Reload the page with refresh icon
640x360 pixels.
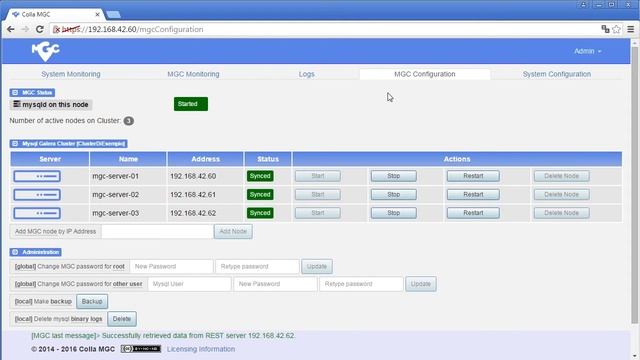pyautogui.click(x=40, y=29)
